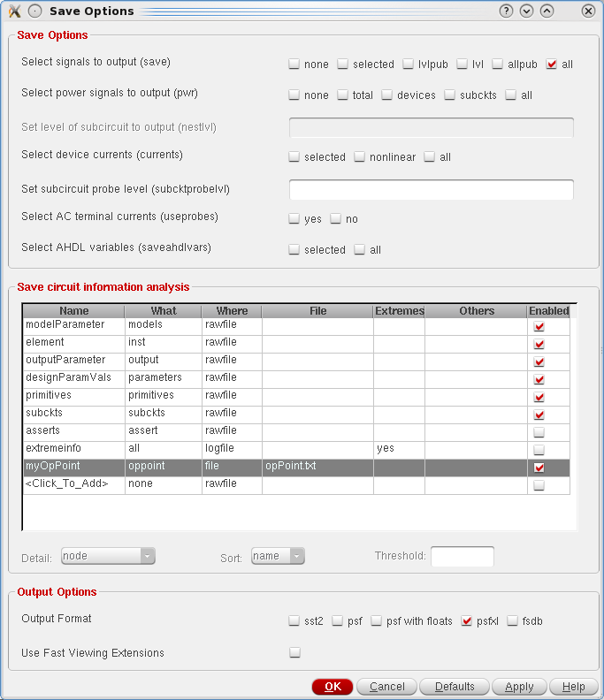Check 'devices' power signals option
This screenshot has height=700, width=604.
tap(386, 95)
